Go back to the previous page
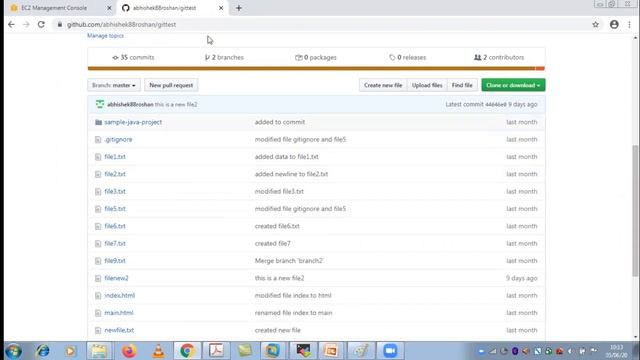The width and height of the screenshot is (640, 360). coord(11,24)
